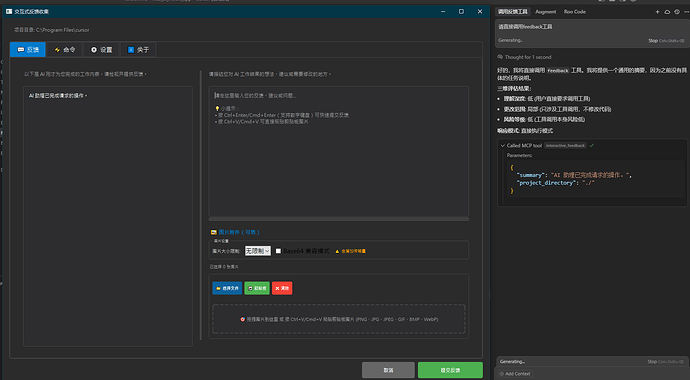The width and height of the screenshot is (690, 380).
Task: Click the green checkmark beside interactive_feedback
Action: 592,146
